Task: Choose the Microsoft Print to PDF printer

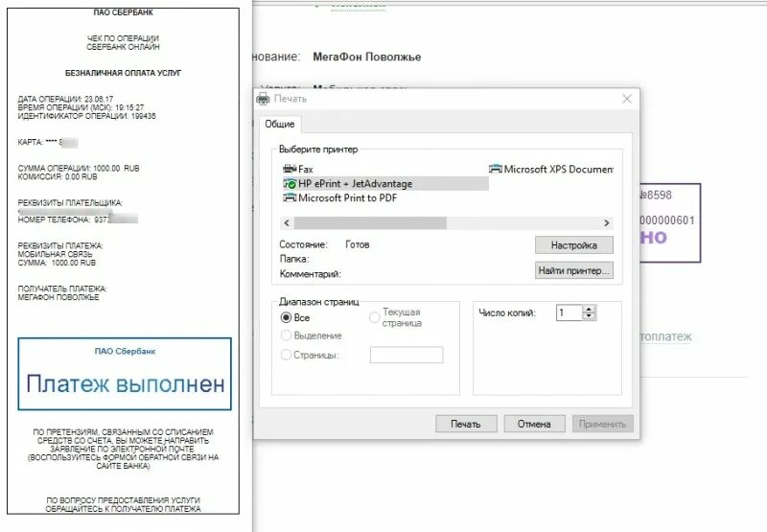Action: 340,198
